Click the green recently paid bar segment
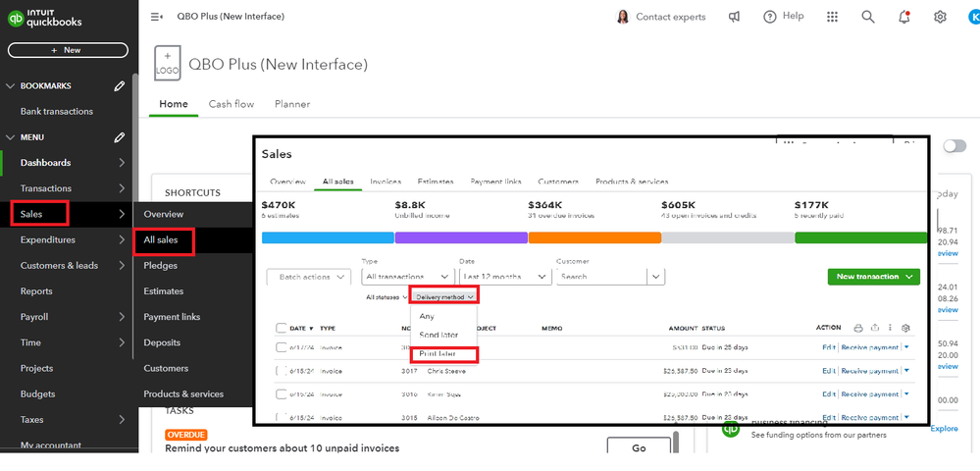Image resolution: width=980 pixels, height=471 pixels. tap(860, 237)
